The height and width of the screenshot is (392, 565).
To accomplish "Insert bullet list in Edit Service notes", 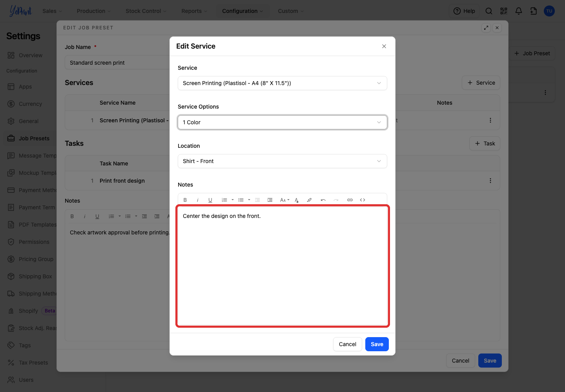I will click(x=241, y=200).
